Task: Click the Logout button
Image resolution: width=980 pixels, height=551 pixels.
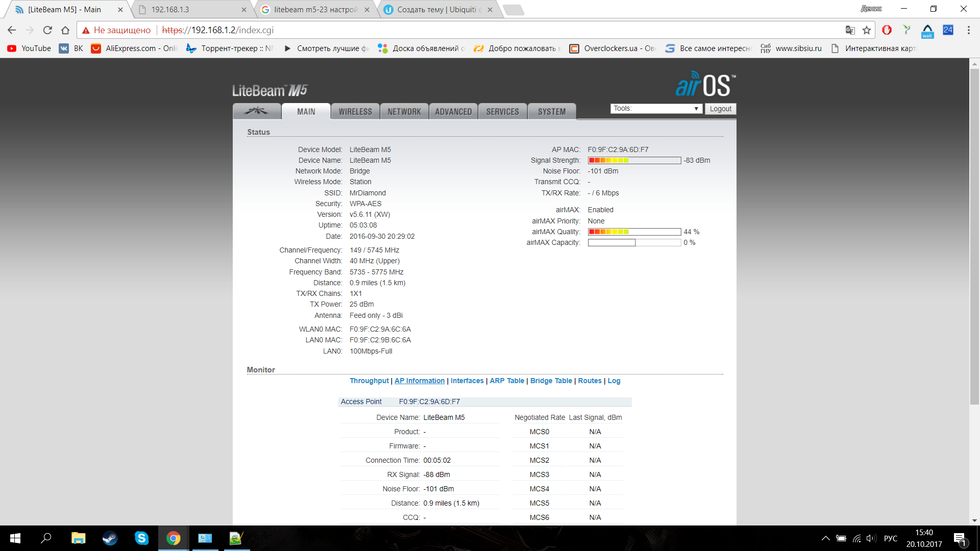Action: pyautogui.click(x=720, y=109)
